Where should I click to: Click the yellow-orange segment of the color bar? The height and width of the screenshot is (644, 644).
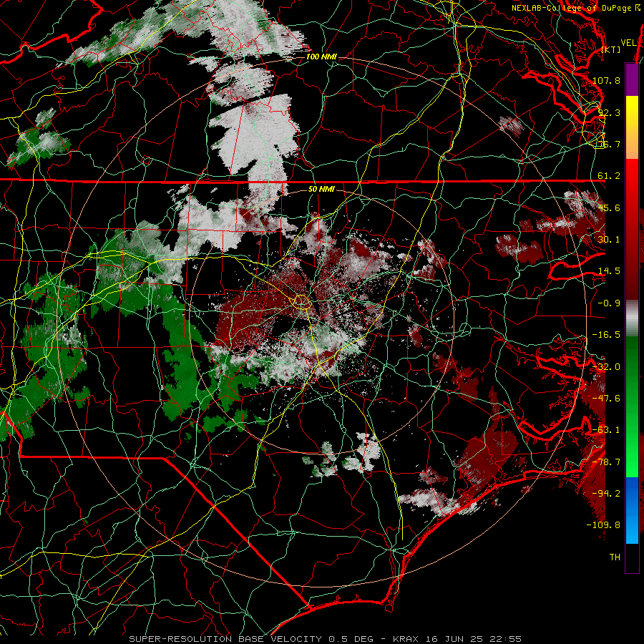[x=632, y=127]
